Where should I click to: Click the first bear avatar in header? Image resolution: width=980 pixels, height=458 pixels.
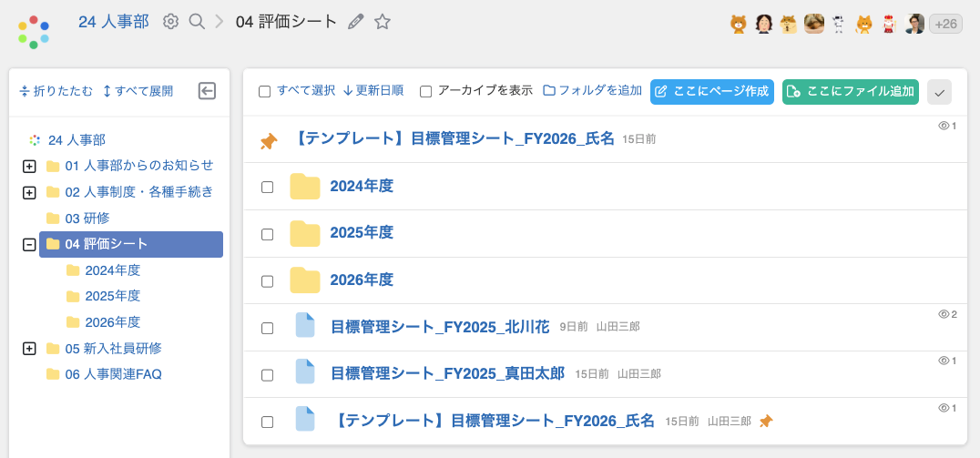[x=739, y=24]
